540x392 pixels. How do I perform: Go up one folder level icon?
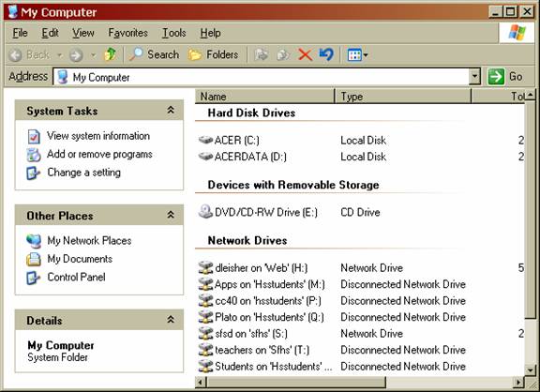(x=111, y=54)
